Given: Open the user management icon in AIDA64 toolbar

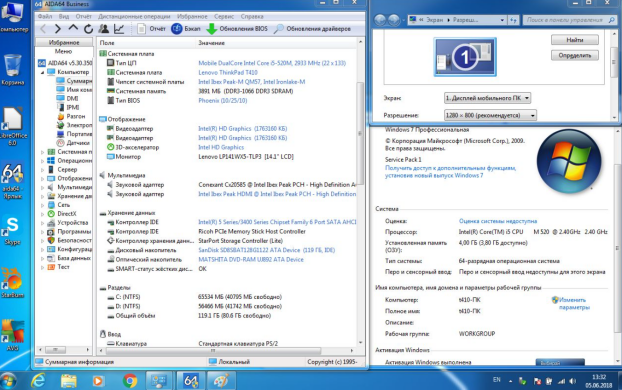Looking at the screenshot, I should 104,29.
